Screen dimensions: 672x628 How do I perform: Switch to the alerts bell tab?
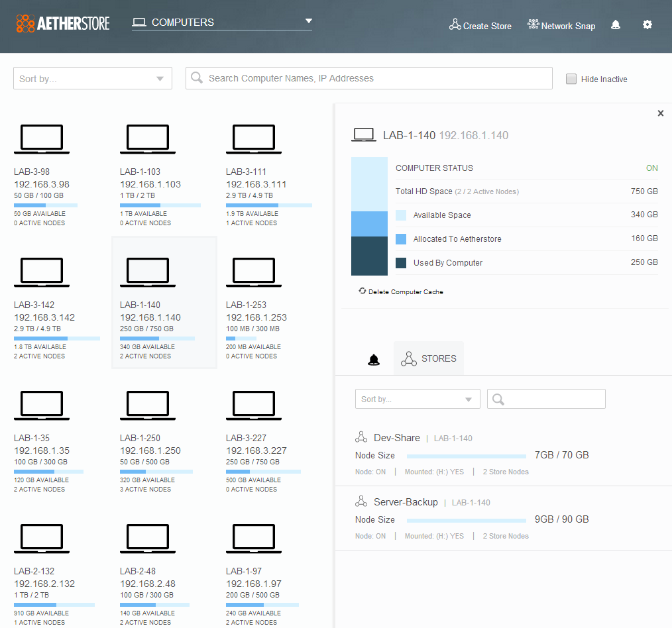point(374,360)
